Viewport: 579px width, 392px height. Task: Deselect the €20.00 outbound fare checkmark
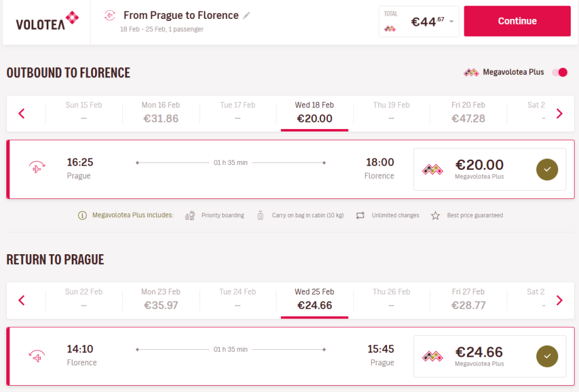click(x=547, y=169)
